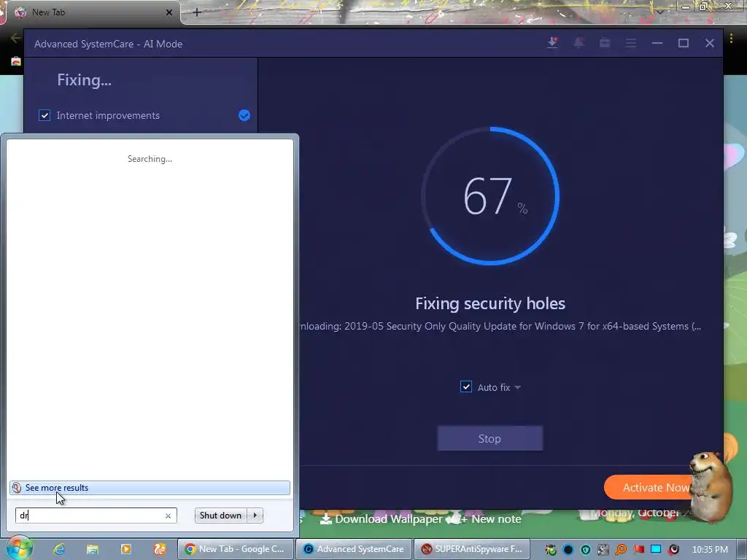Image resolution: width=747 pixels, height=560 pixels.
Task: Click the red flag tray icon
Action: pos(638,549)
